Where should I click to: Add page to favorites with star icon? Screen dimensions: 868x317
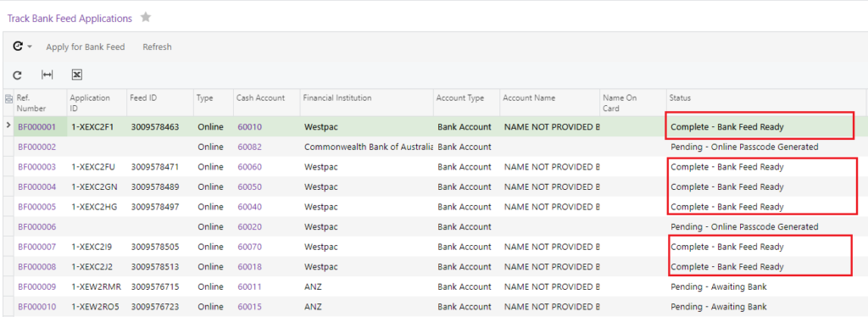click(x=146, y=18)
